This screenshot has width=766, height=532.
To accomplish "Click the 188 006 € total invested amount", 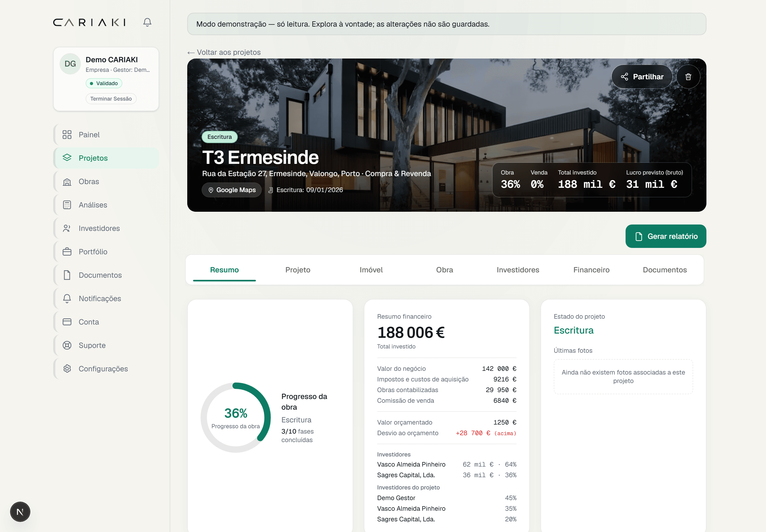I will [411, 332].
